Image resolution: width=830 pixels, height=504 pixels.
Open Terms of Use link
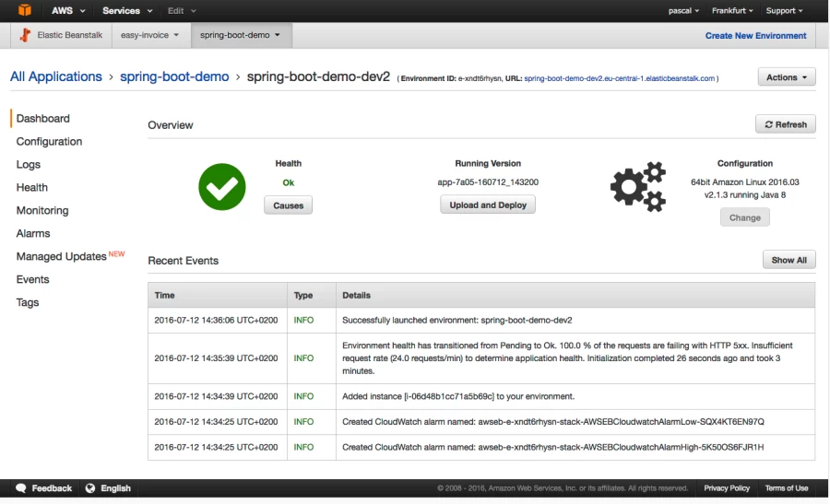coord(786,488)
